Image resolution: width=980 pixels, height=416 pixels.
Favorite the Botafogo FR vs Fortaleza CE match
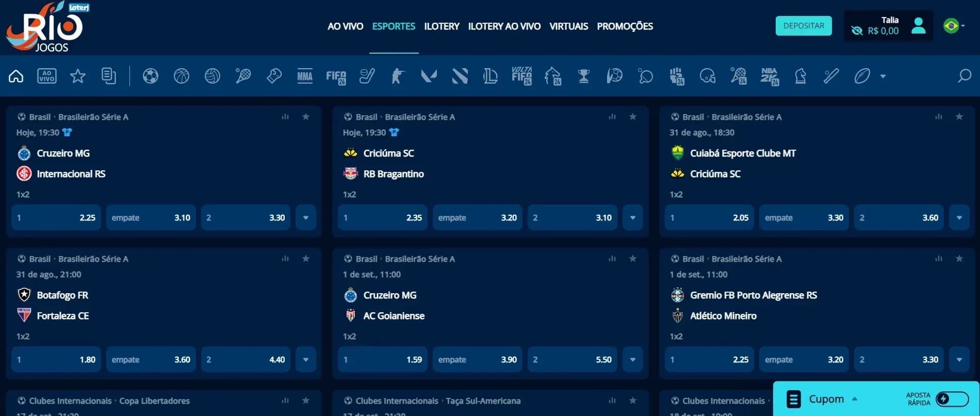306,259
